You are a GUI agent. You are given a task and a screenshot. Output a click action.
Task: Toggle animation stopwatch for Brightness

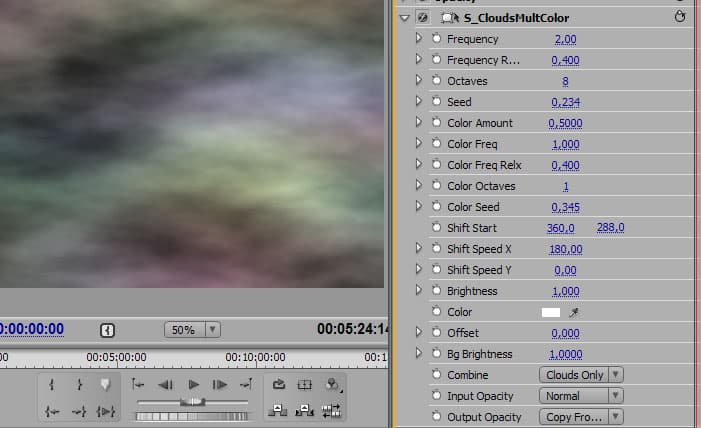436,291
